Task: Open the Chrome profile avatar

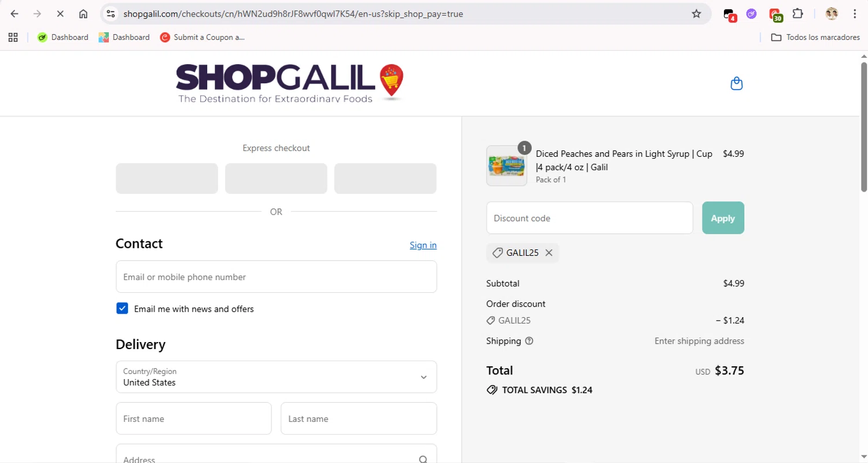Action: tap(832, 14)
